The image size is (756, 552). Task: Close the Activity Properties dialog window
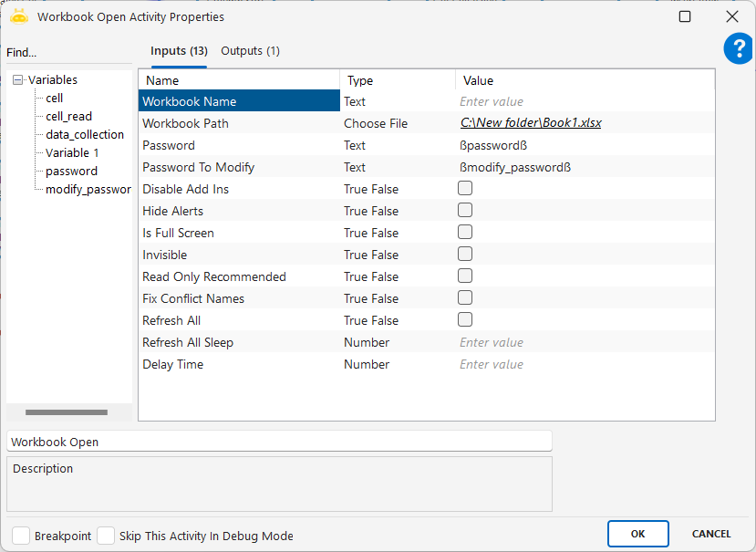(x=731, y=16)
